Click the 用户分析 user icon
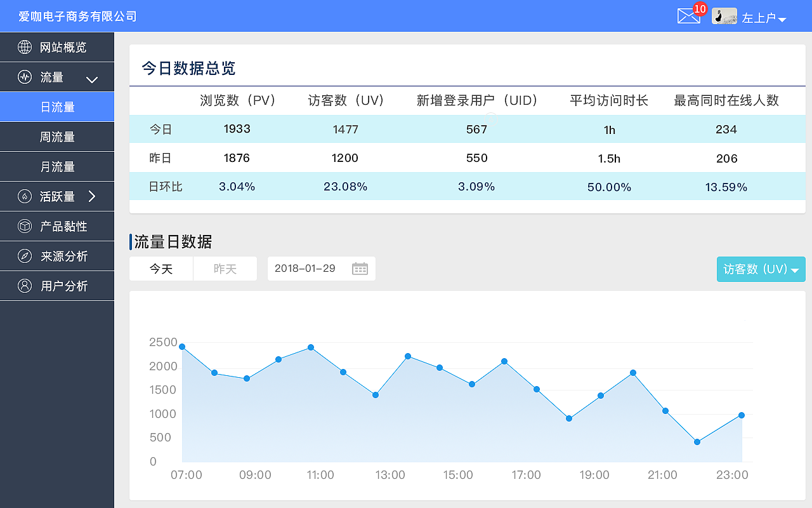 [x=23, y=286]
